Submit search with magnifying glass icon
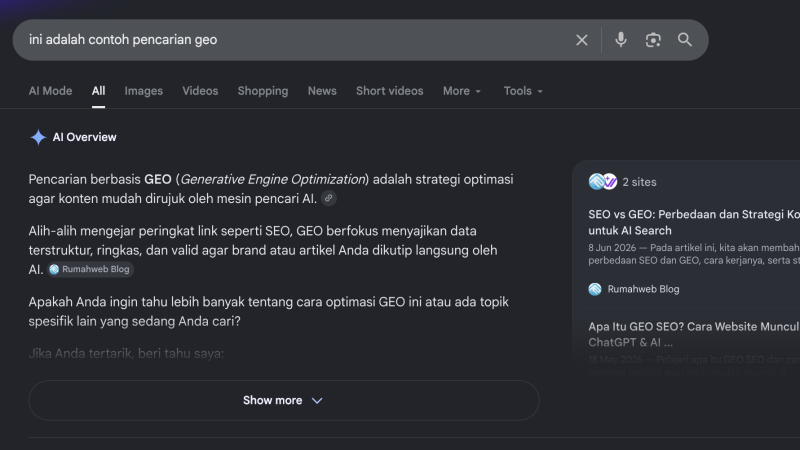This screenshot has width=800, height=450. (685, 40)
